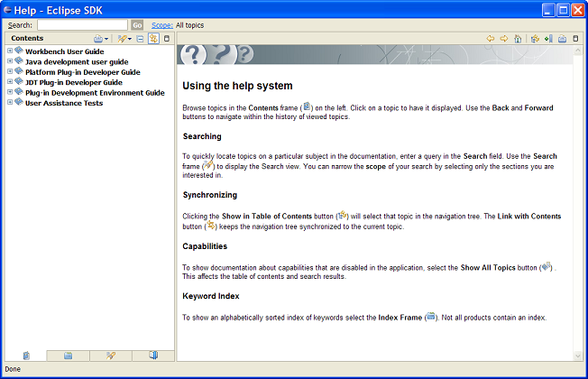Select the Workbench User Guide topic
The height and width of the screenshot is (379, 588).
(65, 51)
